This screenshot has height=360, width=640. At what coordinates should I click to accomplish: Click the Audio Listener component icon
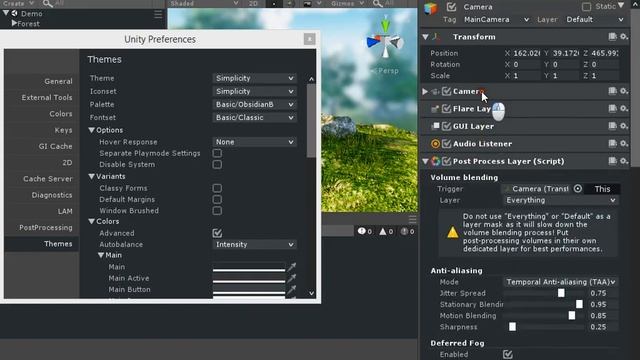point(435,144)
